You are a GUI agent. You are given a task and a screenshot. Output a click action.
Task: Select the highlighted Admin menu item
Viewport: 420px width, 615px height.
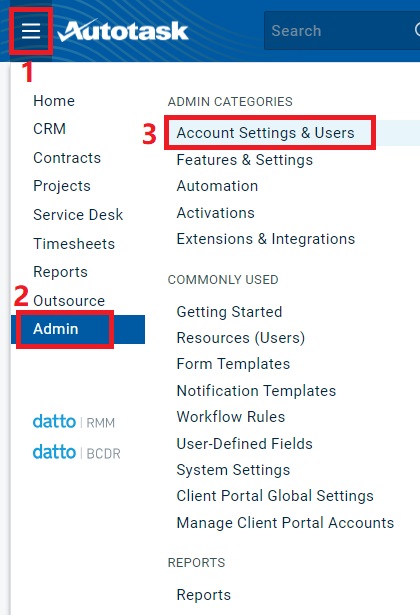coord(78,329)
